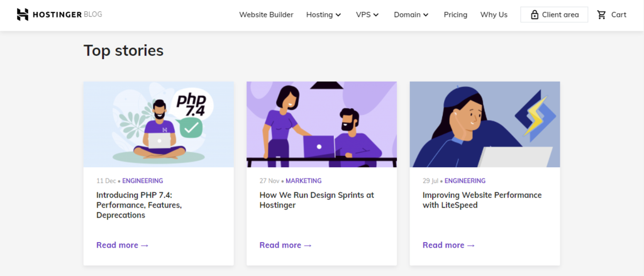Viewport: 644px width, 276px height.
Task: Select Why Us in navigation
Action: pyautogui.click(x=494, y=14)
